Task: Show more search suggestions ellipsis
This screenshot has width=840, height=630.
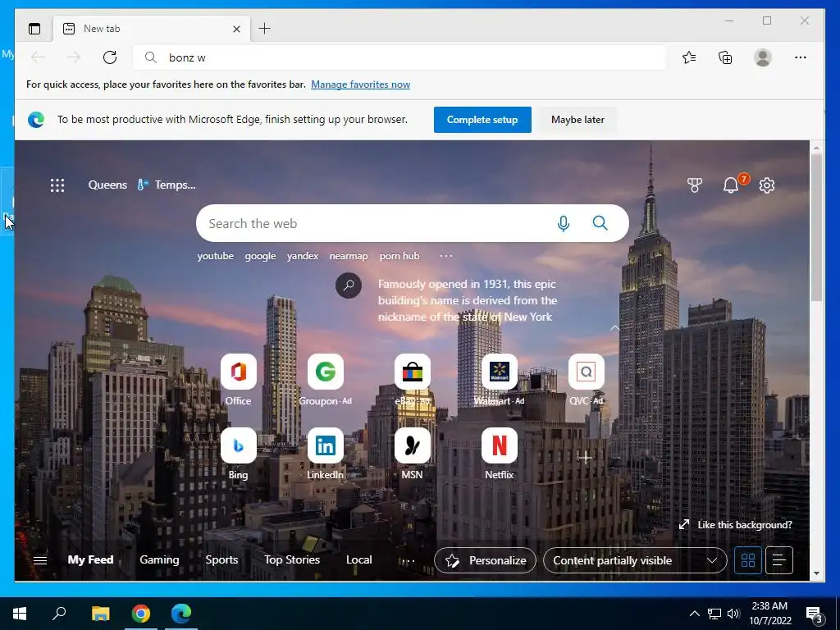Action: [x=446, y=256]
